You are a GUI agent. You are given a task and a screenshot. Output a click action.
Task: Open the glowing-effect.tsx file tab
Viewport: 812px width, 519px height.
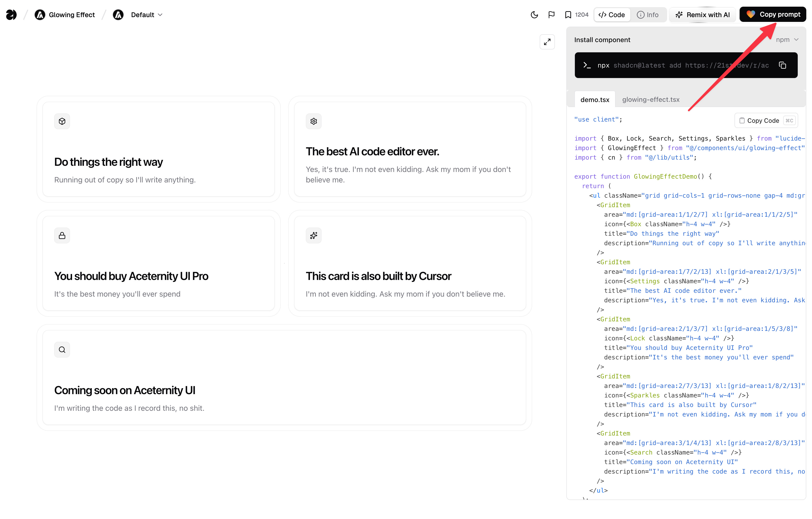coord(651,100)
